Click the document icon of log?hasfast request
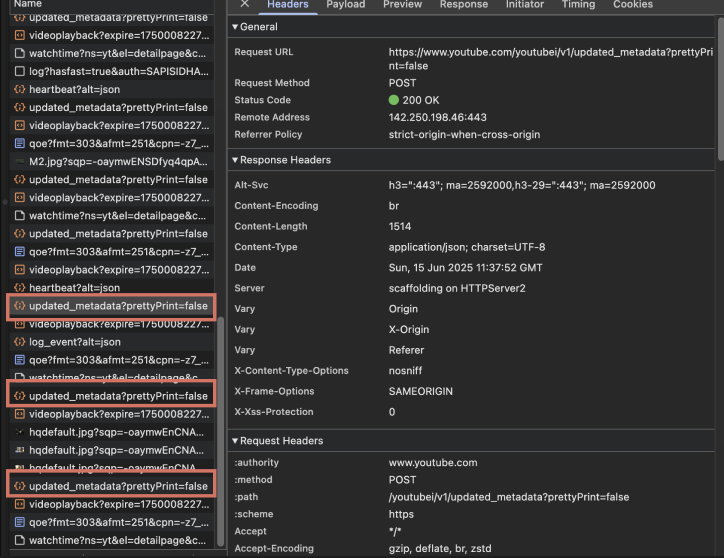This screenshot has width=724, height=558. [x=19, y=71]
